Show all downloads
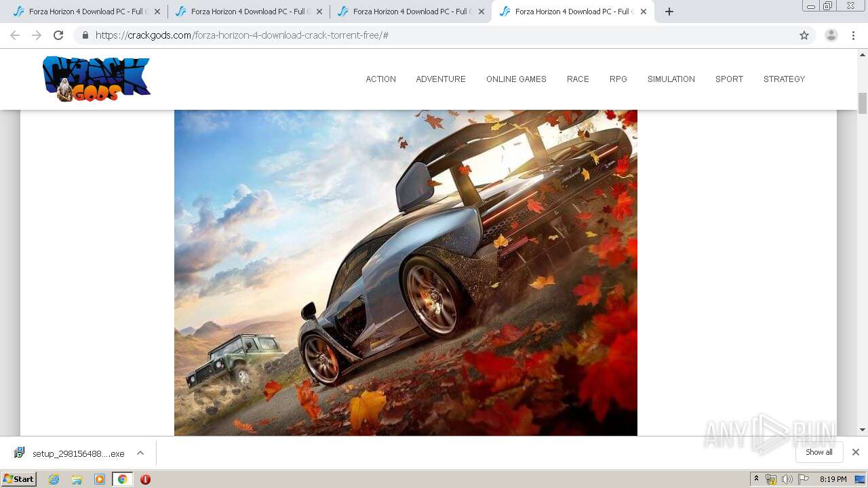 coord(819,452)
